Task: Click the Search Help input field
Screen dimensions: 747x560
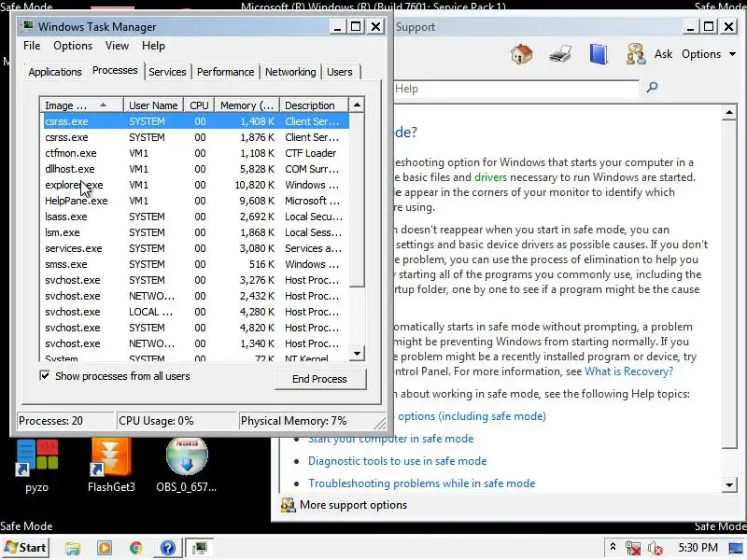Action: point(516,89)
